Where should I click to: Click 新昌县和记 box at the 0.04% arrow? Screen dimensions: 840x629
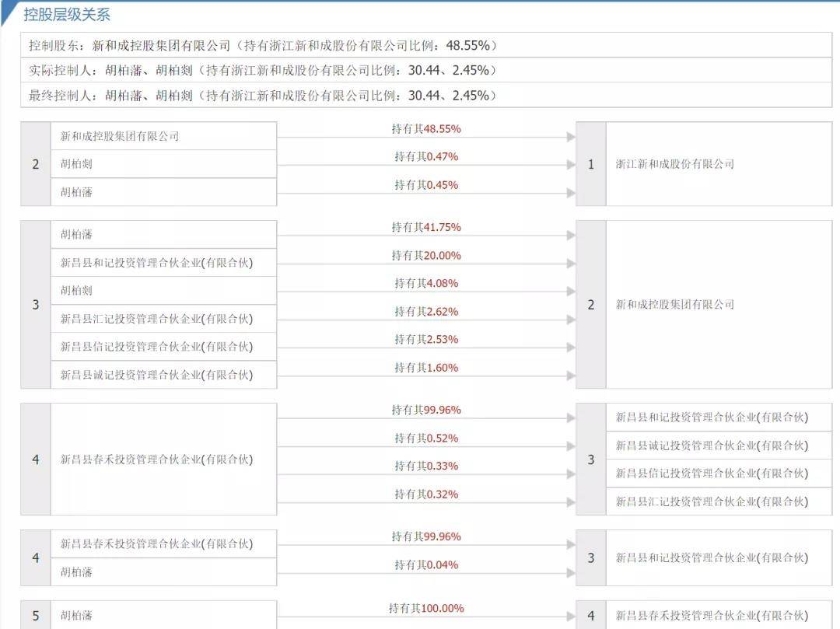coord(719,557)
